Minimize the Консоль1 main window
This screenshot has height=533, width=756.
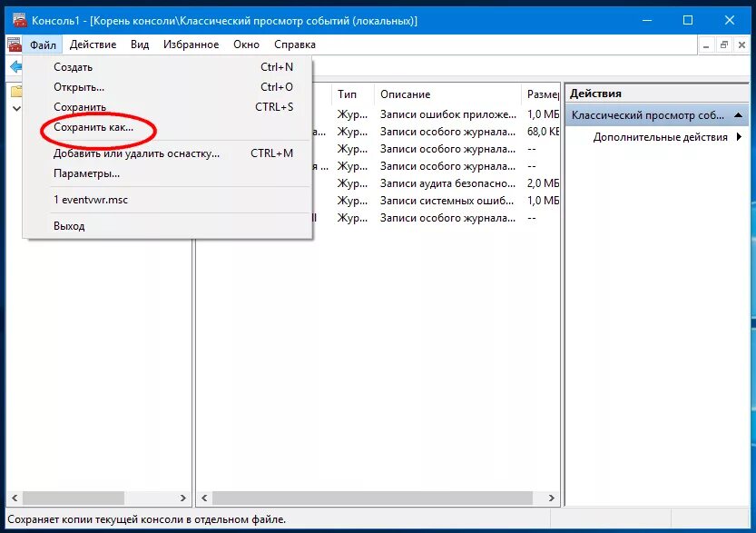point(647,20)
